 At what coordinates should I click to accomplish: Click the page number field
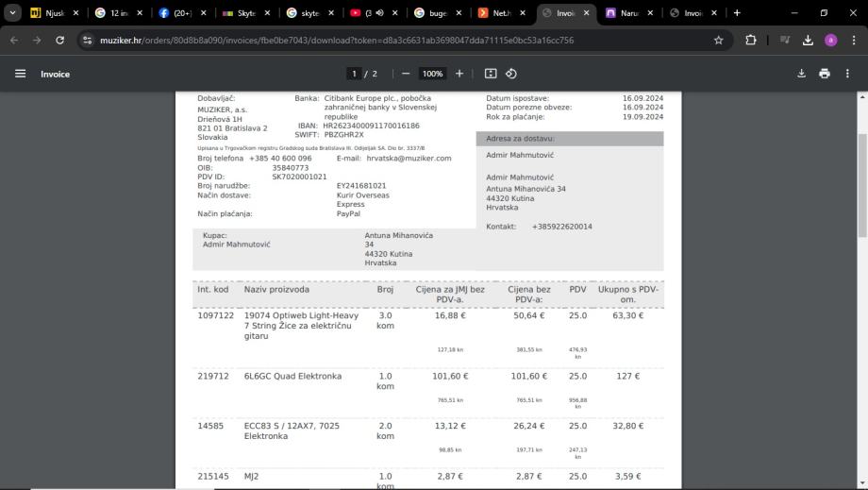click(x=354, y=74)
